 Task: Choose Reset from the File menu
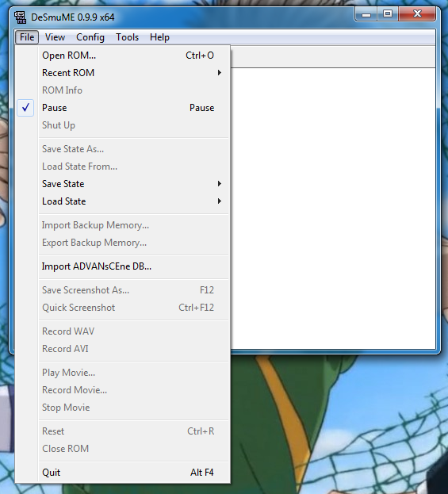[x=123, y=431]
